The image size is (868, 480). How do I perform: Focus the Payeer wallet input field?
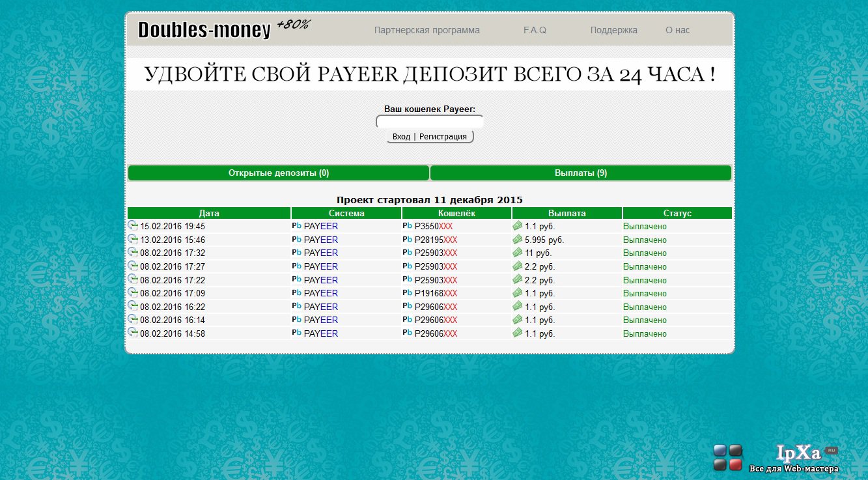click(430, 122)
